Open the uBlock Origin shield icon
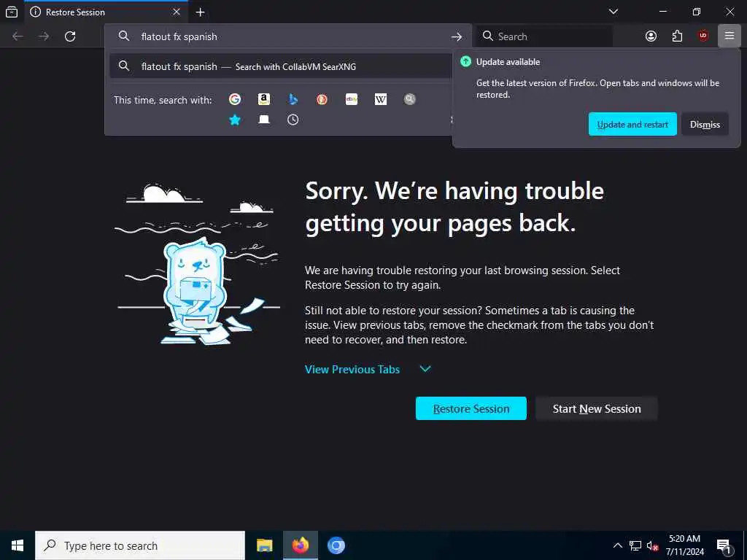The height and width of the screenshot is (560, 747). click(x=703, y=36)
